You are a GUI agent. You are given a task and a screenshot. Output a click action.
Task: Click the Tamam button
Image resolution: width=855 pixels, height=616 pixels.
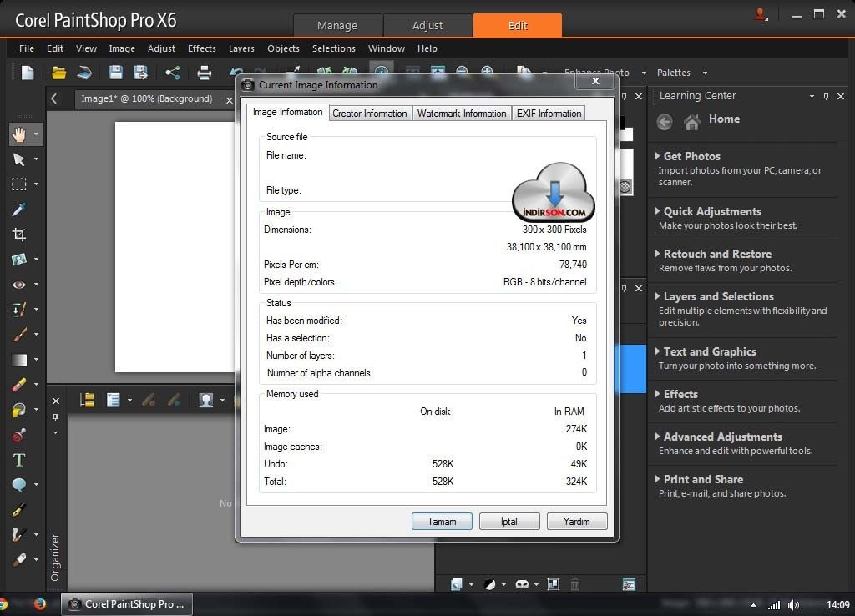point(442,522)
